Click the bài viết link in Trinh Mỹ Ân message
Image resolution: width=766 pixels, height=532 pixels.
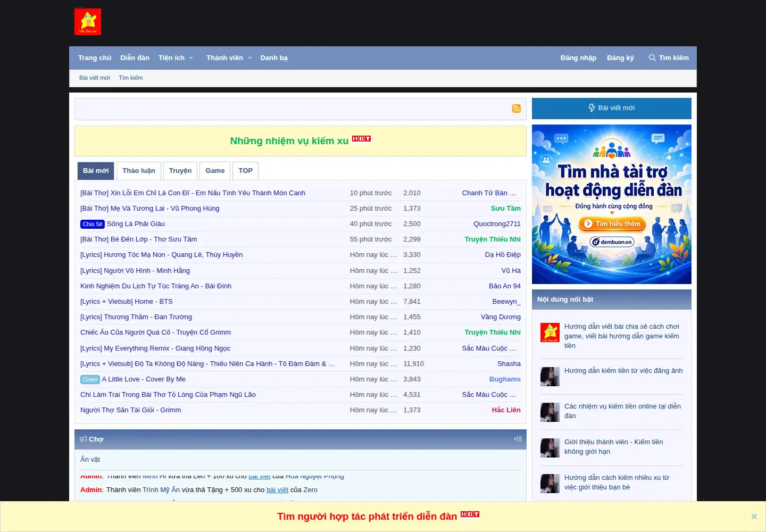[x=277, y=490]
